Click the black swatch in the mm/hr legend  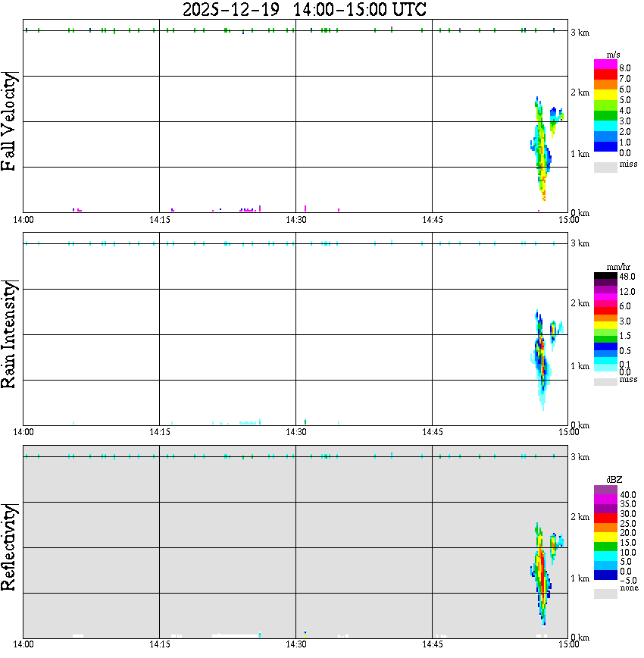tap(605, 276)
